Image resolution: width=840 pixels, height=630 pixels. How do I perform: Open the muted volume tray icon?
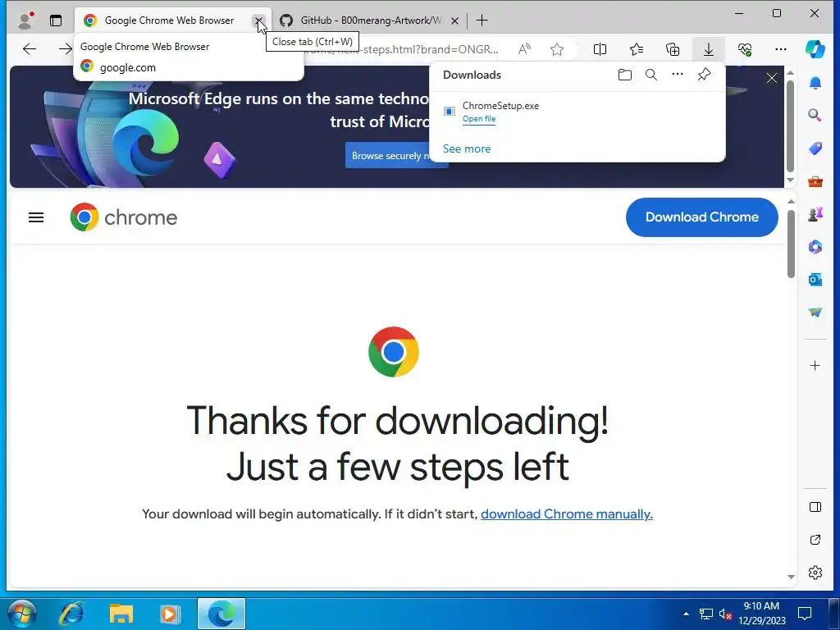(x=725, y=614)
